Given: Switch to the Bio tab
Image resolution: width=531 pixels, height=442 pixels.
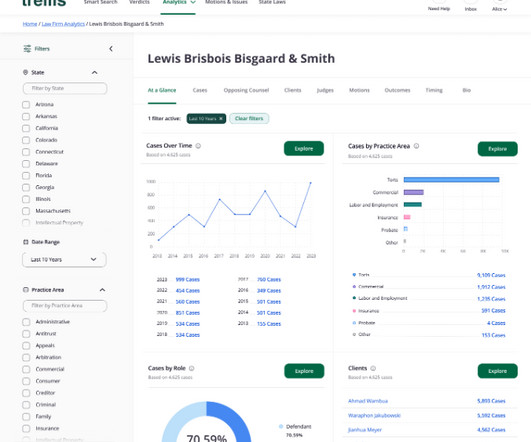Looking at the screenshot, I should 467,90.
